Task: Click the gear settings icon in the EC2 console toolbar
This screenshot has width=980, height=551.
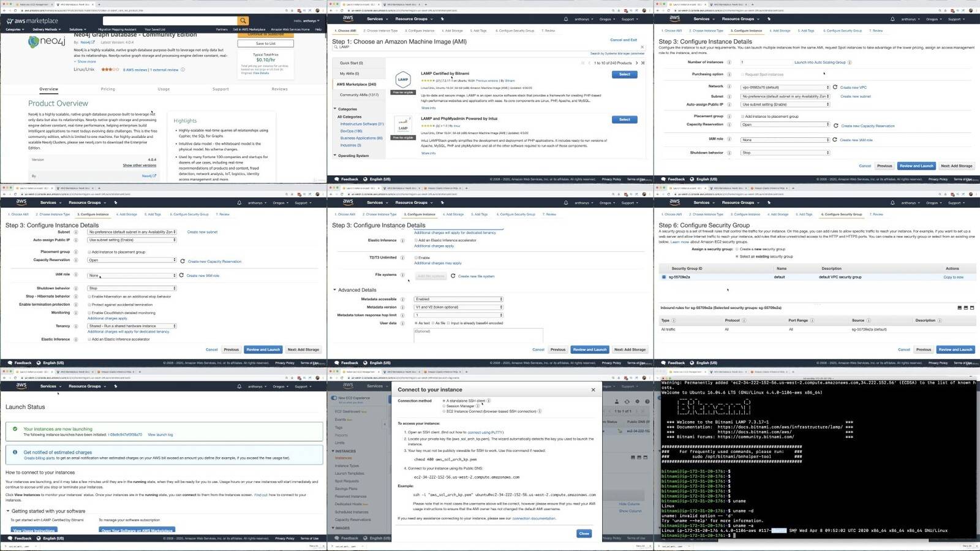Action: pyautogui.click(x=637, y=401)
